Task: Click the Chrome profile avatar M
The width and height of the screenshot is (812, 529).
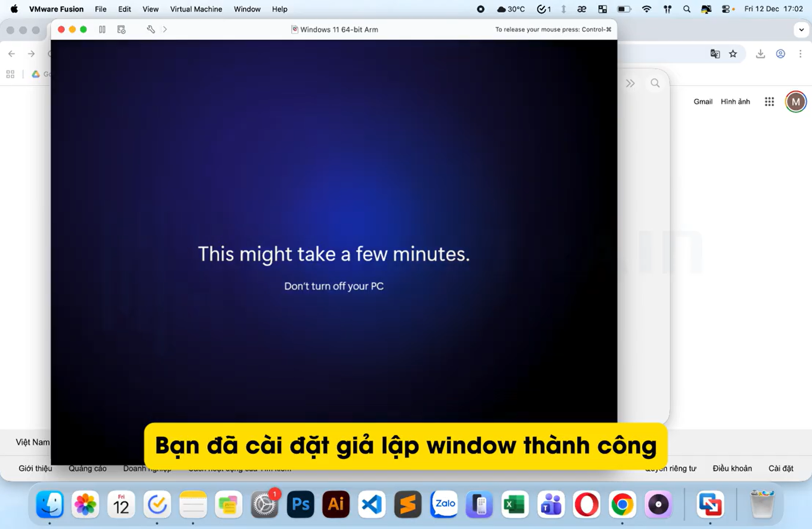Action: click(795, 101)
